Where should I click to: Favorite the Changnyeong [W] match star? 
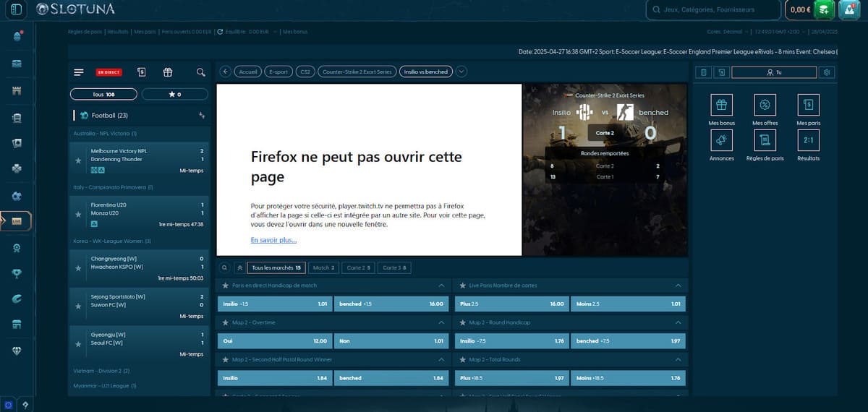[x=78, y=267]
